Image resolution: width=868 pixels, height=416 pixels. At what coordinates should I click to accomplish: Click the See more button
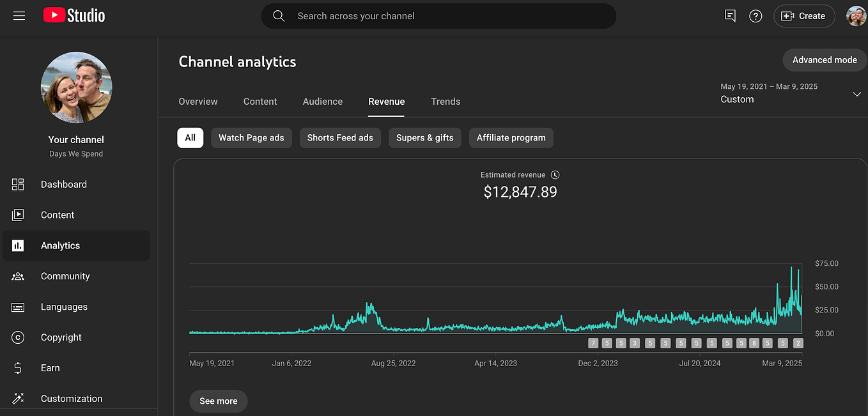point(218,401)
